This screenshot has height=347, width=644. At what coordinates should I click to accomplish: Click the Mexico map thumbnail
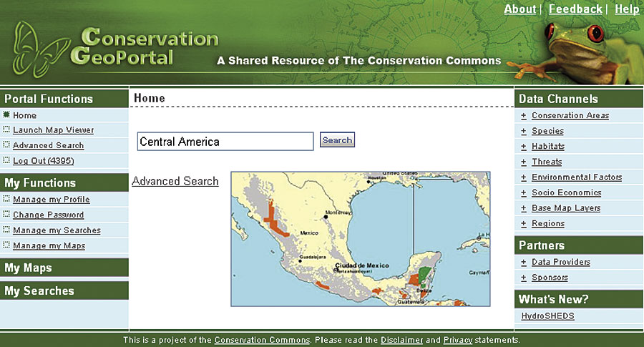click(x=361, y=239)
